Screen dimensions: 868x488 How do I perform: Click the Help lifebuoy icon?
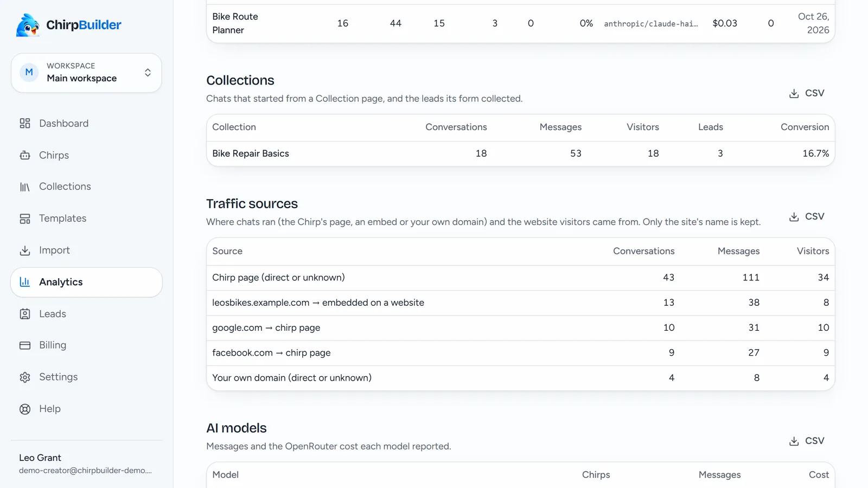pos(25,409)
